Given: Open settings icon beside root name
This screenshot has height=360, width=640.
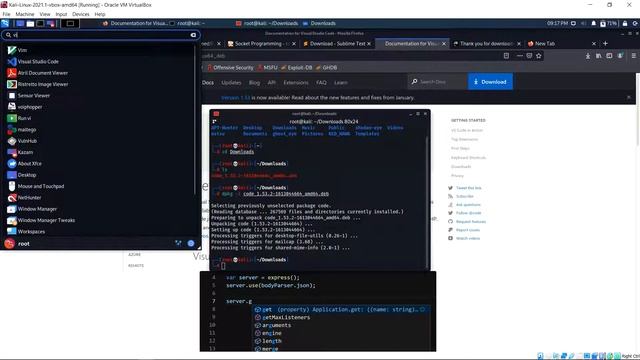Looking at the screenshot, I should point(178,243).
